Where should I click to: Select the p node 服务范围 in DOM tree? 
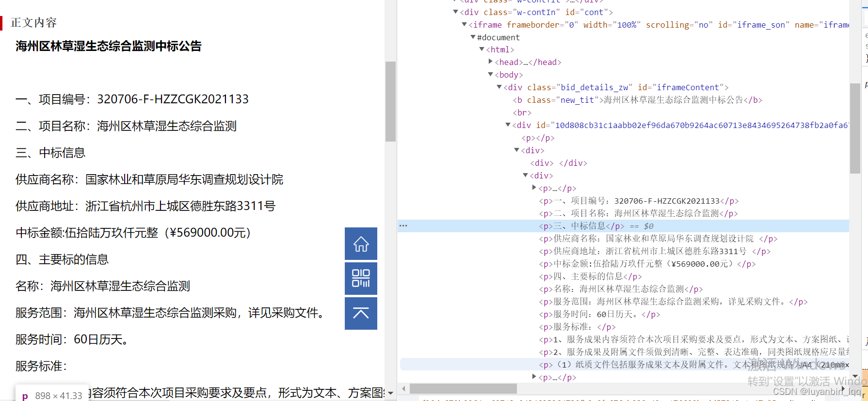[673, 302]
